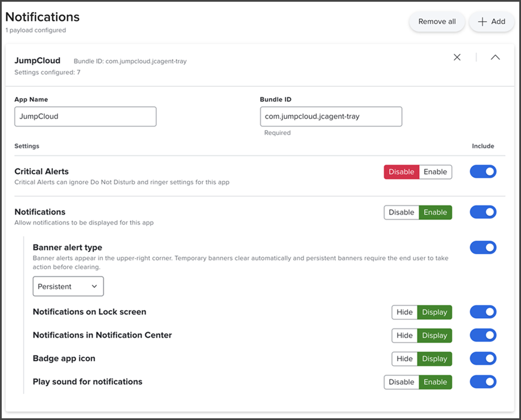The image size is (521, 420).
Task: Toggle Include for Notifications in Notification Center
Action: point(483,335)
